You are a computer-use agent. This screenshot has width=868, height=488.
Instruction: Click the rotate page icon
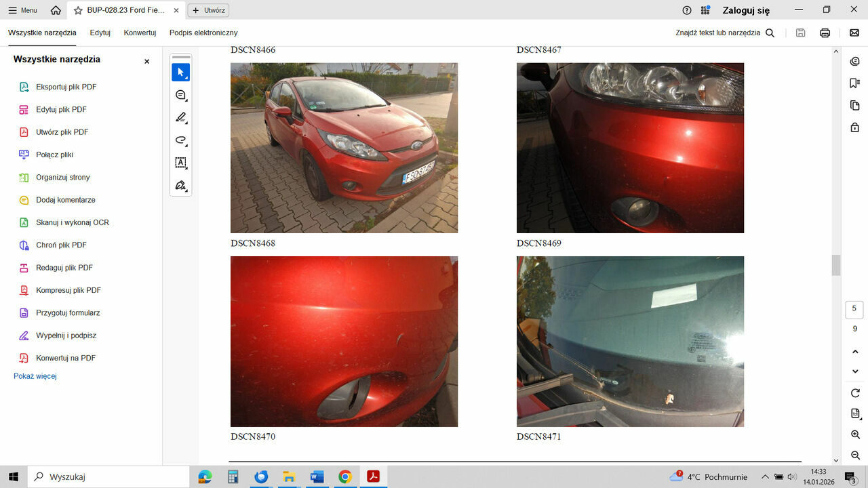pyautogui.click(x=854, y=393)
